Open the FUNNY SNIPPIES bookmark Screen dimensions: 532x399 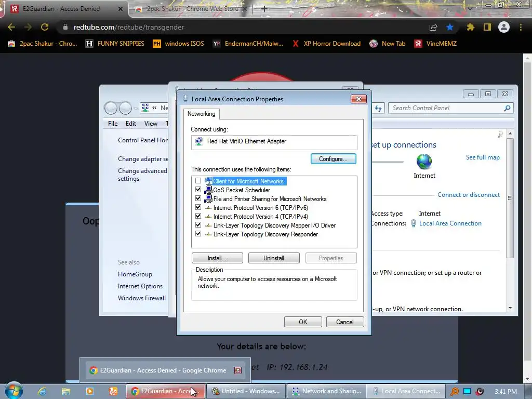(x=115, y=44)
